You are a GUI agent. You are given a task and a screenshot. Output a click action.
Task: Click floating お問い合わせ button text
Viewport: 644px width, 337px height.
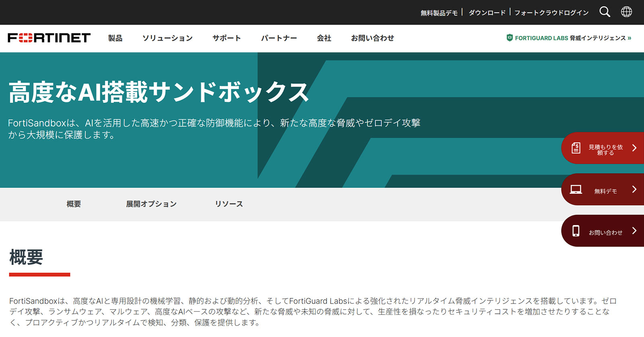[x=605, y=233]
